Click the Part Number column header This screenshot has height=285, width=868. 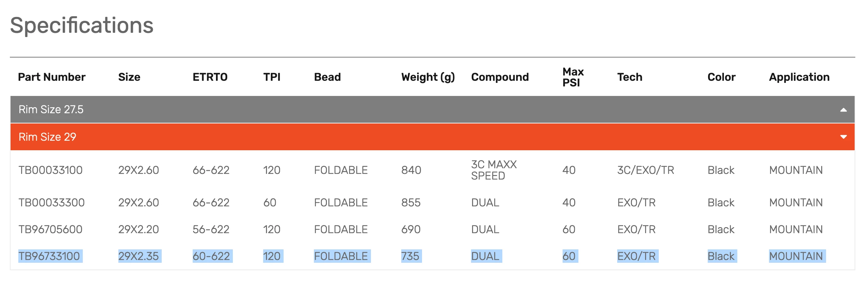pos(52,77)
